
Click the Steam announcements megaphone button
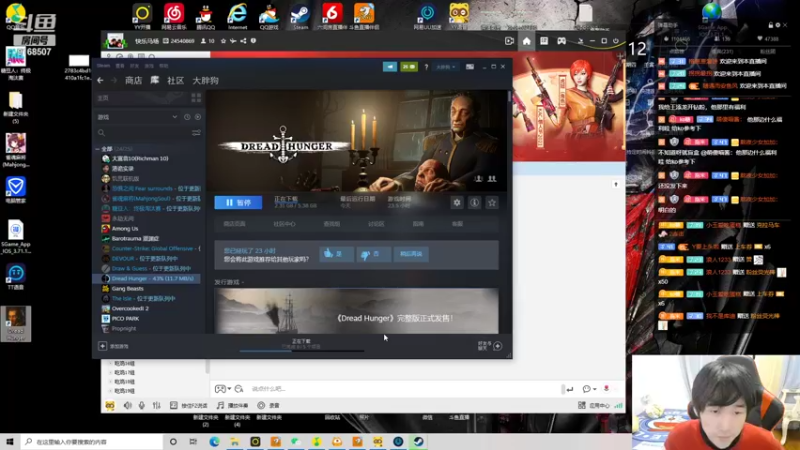[x=390, y=66]
